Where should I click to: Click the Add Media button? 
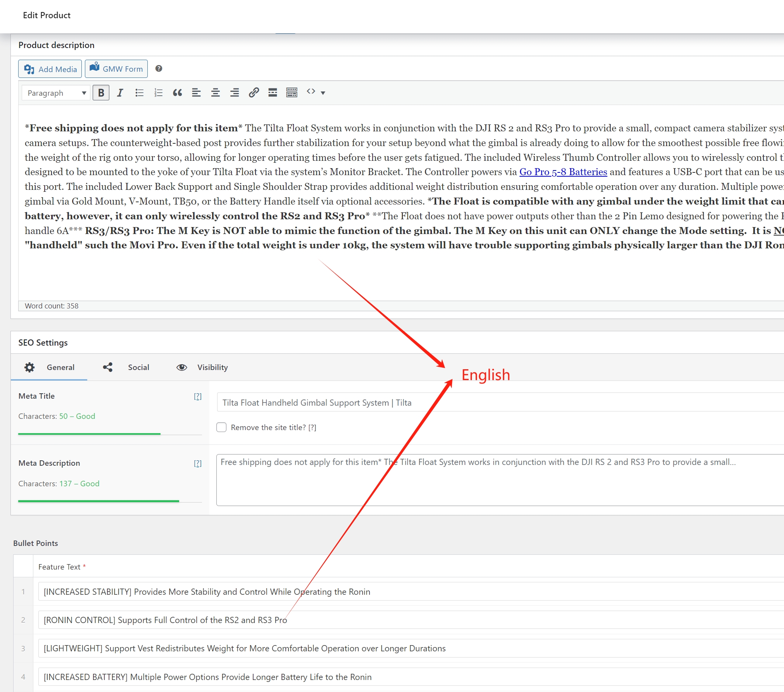pyautogui.click(x=50, y=69)
